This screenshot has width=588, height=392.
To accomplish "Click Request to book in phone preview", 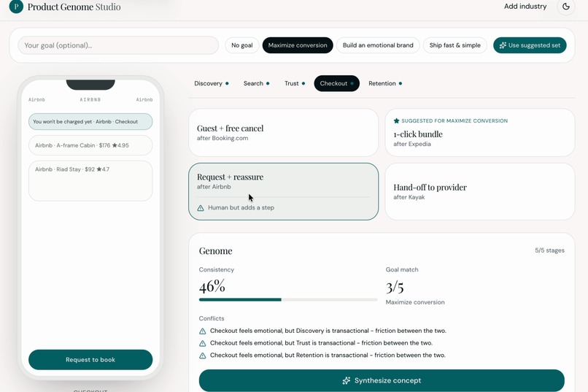I will (x=90, y=360).
